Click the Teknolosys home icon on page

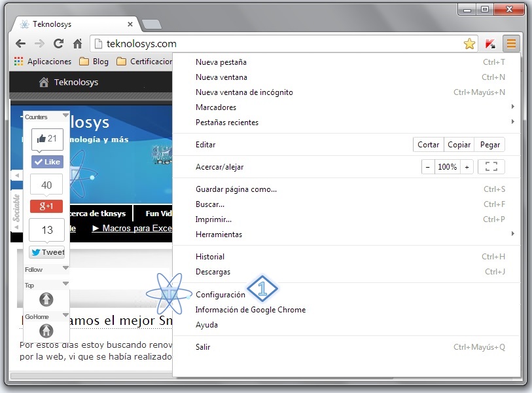point(44,82)
